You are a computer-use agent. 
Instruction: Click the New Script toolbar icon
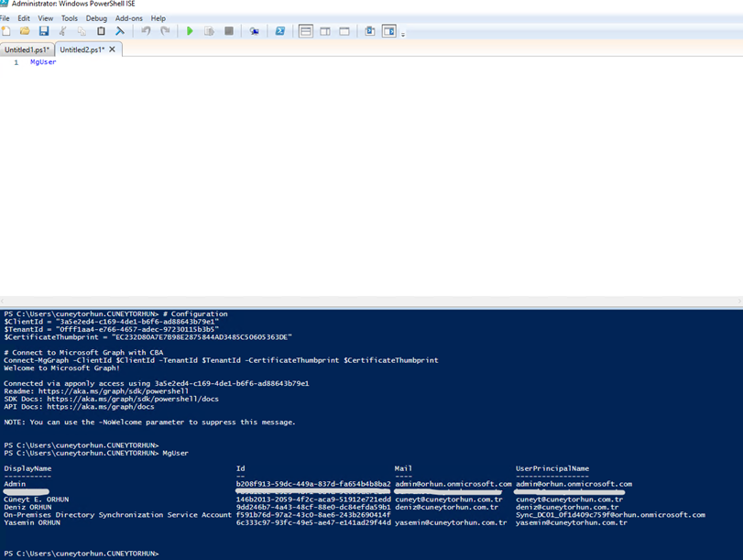pyautogui.click(x=6, y=31)
